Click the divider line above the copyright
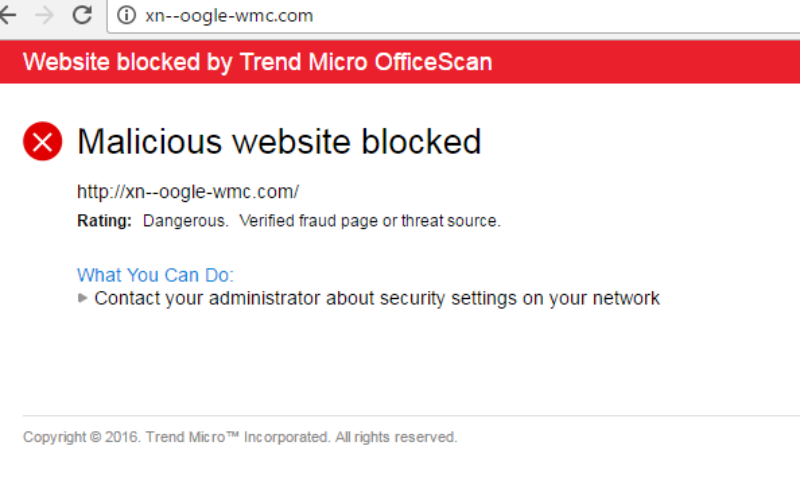Image resolution: width=800 pixels, height=500 pixels. [x=400, y=415]
